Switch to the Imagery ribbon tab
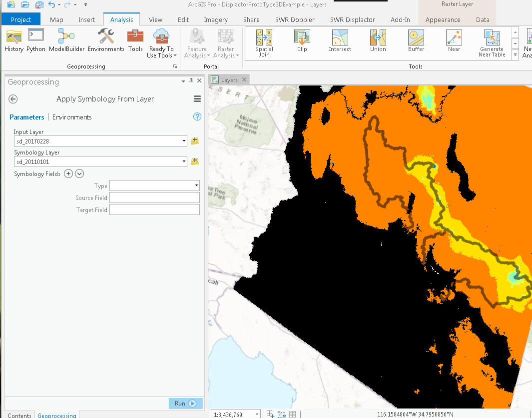This screenshot has width=532, height=418. pos(215,19)
